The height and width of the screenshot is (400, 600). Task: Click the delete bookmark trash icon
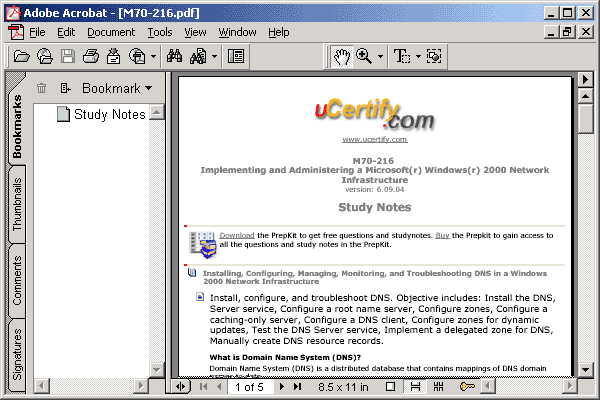pyautogui.click(x=41, y=88)
